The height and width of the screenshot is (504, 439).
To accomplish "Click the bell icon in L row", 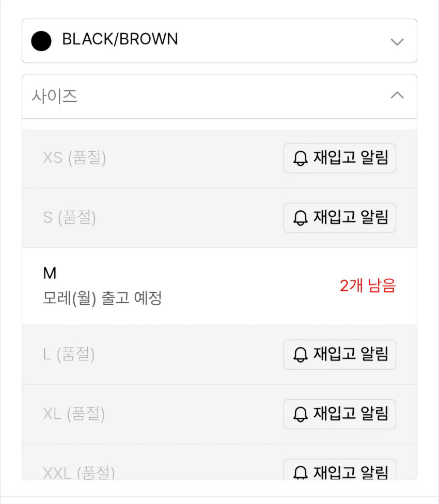I will click(300, 355).
